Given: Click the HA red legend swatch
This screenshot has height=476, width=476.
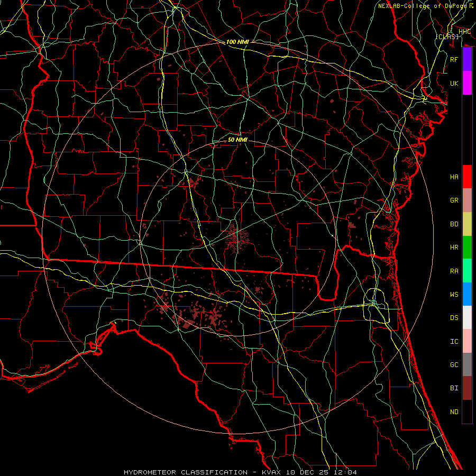Looking at the screenshot, I should [467, 177].
